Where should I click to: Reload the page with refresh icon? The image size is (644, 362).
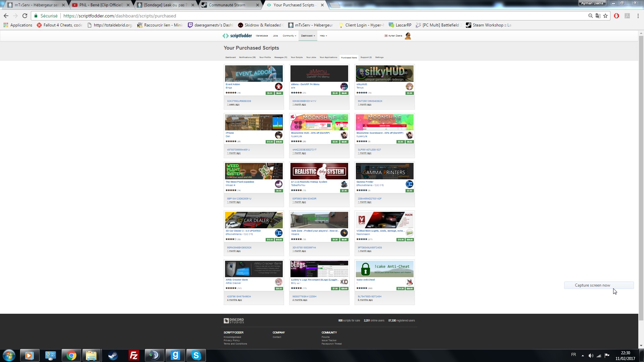click(25, 16)
